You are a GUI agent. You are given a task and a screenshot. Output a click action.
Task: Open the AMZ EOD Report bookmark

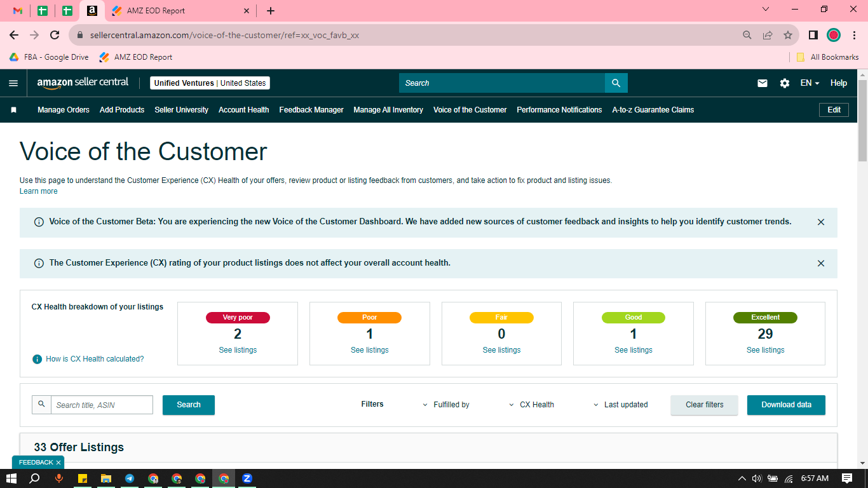(x=136, y=57)
